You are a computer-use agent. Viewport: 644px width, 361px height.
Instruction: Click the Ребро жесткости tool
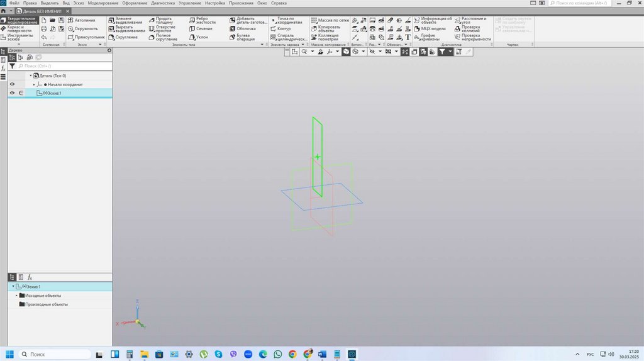[x=202, y=20]
